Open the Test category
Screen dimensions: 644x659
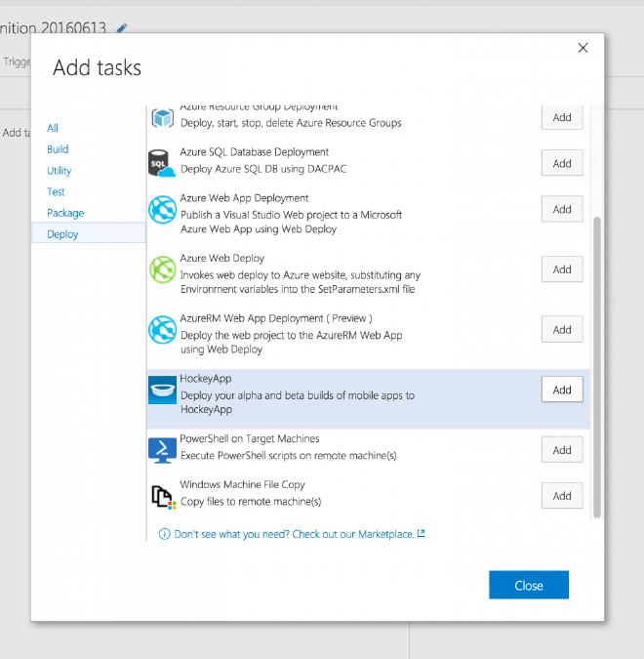click(56, 191)
